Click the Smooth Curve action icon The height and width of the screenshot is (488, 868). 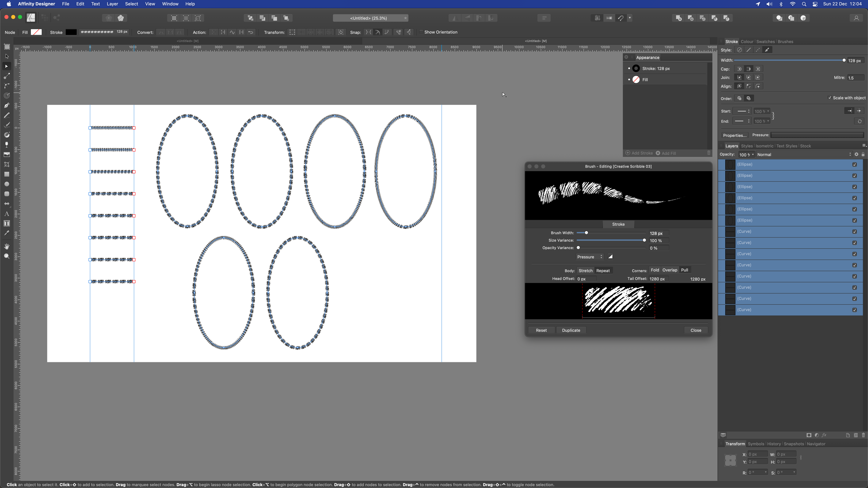pyautogui.click(x=232, y=32)
